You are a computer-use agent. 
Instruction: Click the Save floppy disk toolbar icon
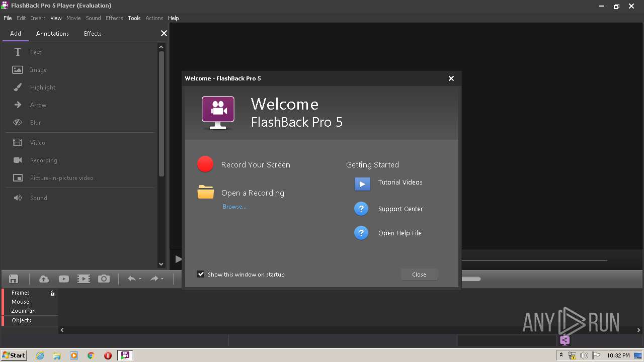(14, 279)
